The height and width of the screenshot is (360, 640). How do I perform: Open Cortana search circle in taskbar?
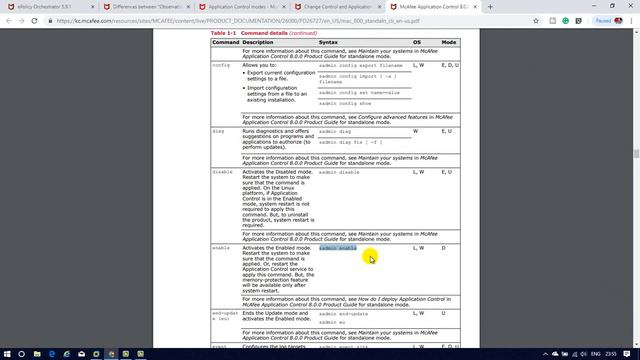pyautogui.click(x=22, y=354)
